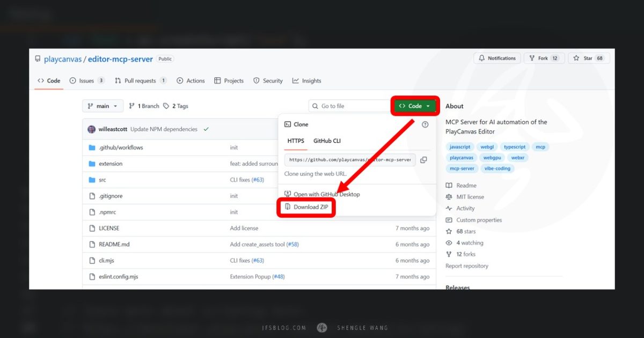This screenshot has height=338, width=644.
Task: Open the .github/workflows folder
Action: tap(121, 148)
